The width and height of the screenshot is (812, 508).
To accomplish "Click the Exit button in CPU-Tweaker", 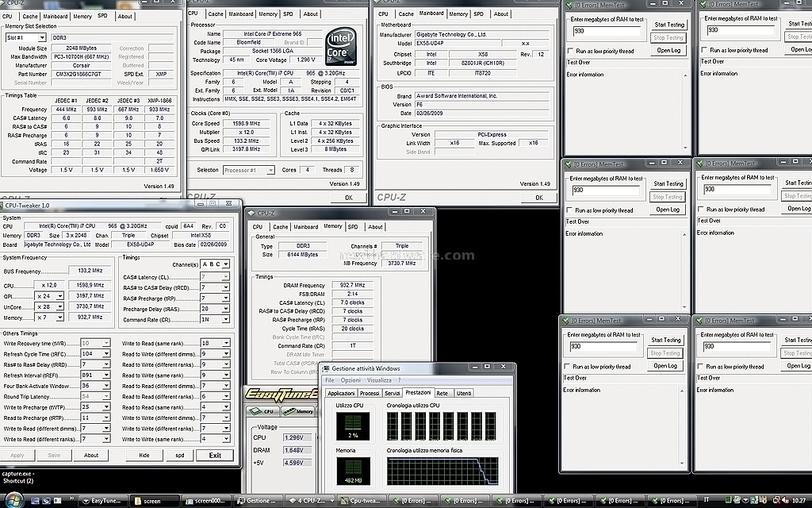I will coord(215,456).
